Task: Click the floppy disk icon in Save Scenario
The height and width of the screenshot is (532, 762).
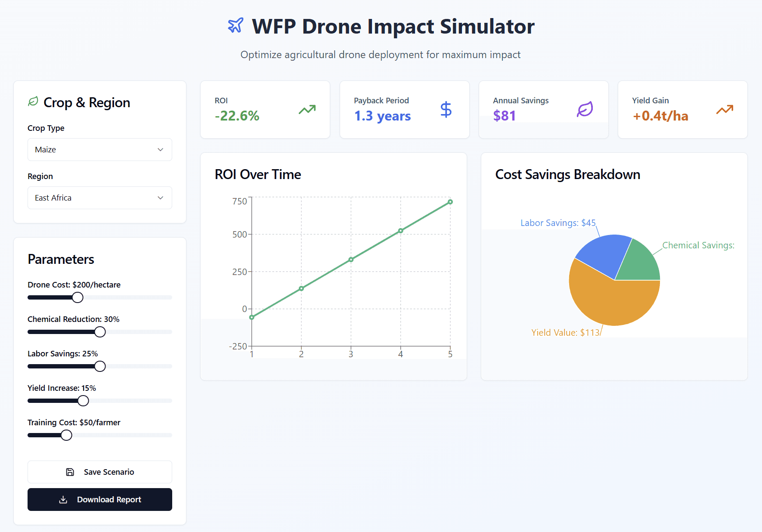Action: [70, 472]
